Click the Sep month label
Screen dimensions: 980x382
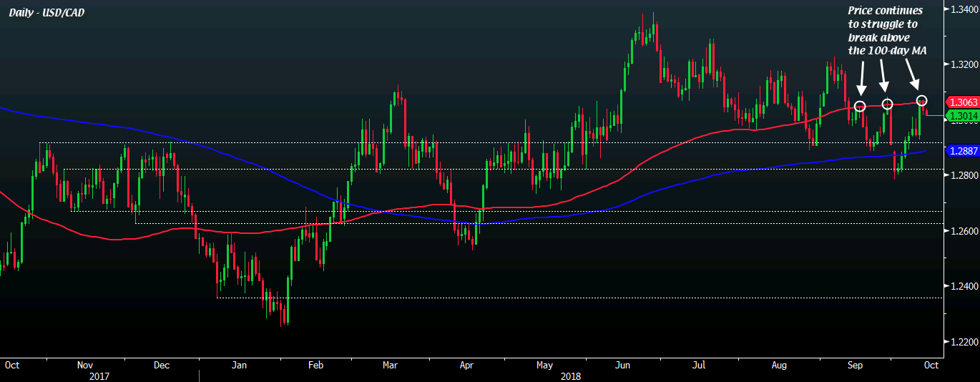(x=855, y=365)
